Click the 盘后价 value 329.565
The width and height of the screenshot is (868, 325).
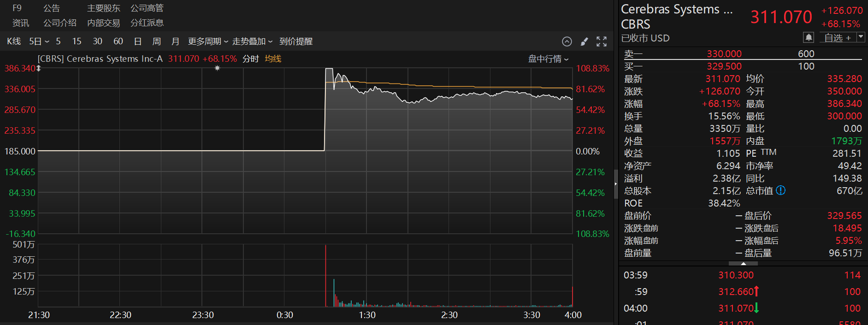pyautogui.click(x=844, y=216)
